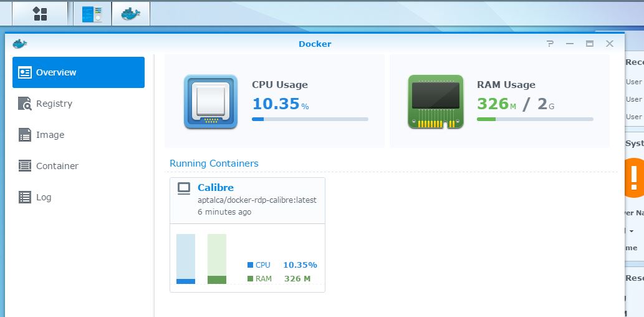The image size is (644, 317).
Task: Click the CPU chip graphic
Action: (x=211, y=102)
